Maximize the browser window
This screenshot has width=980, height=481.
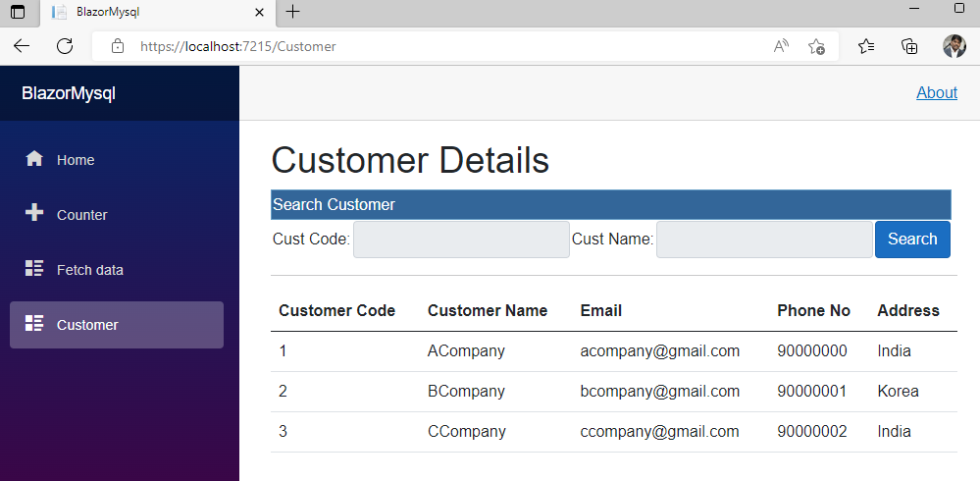[x=960, y=8]
